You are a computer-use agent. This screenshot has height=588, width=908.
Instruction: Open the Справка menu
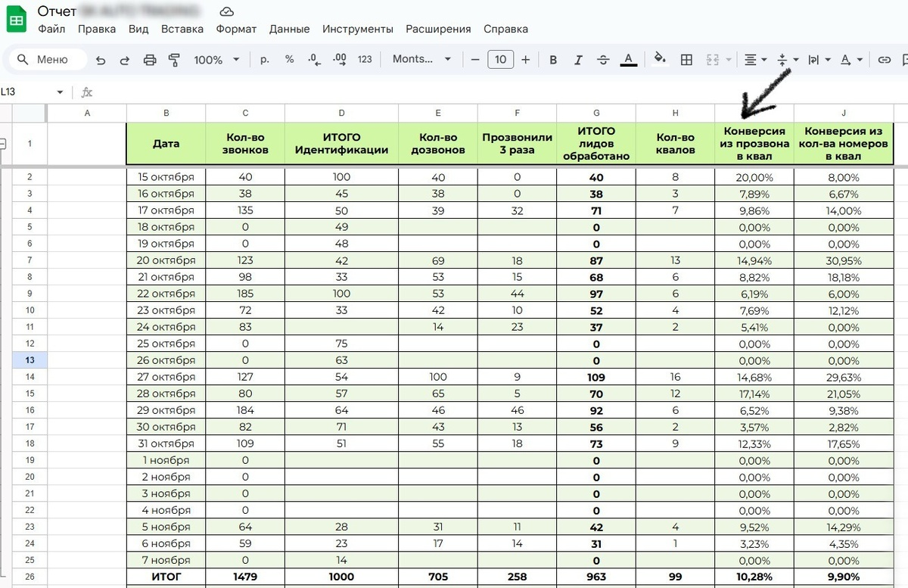[x=505, y=29]
